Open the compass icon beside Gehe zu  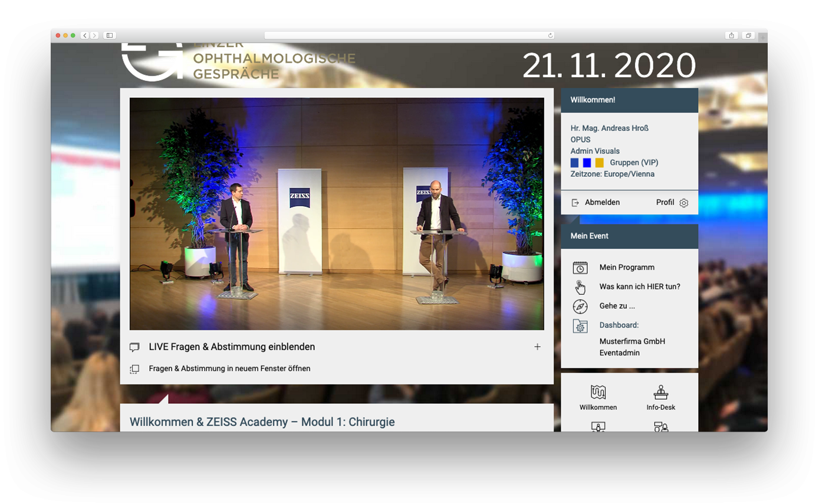tap(580, 307)
